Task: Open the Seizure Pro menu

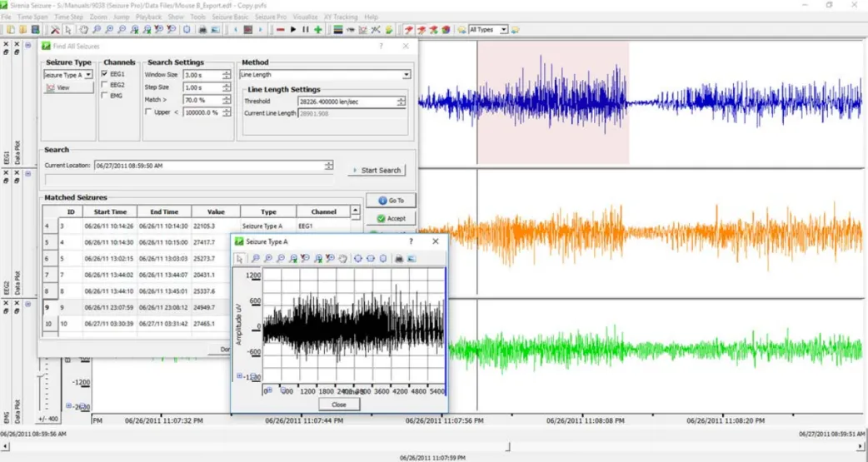Action: tap(271, 17)
